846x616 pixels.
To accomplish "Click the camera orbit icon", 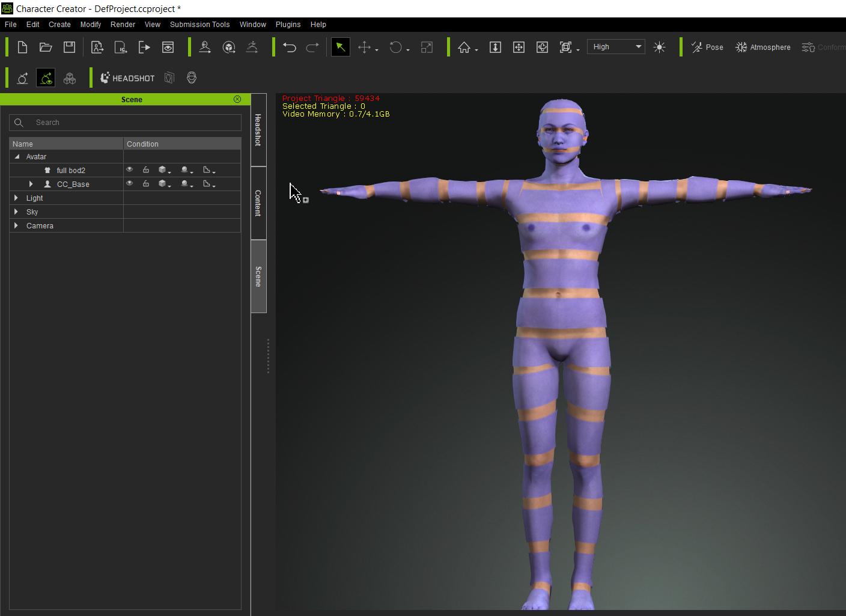I will coord(542,47).
